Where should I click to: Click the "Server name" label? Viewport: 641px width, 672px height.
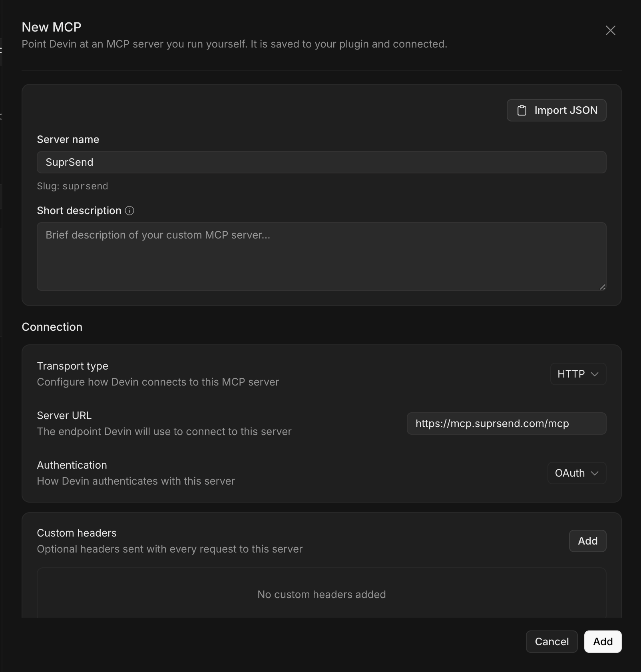pos(68,139)
